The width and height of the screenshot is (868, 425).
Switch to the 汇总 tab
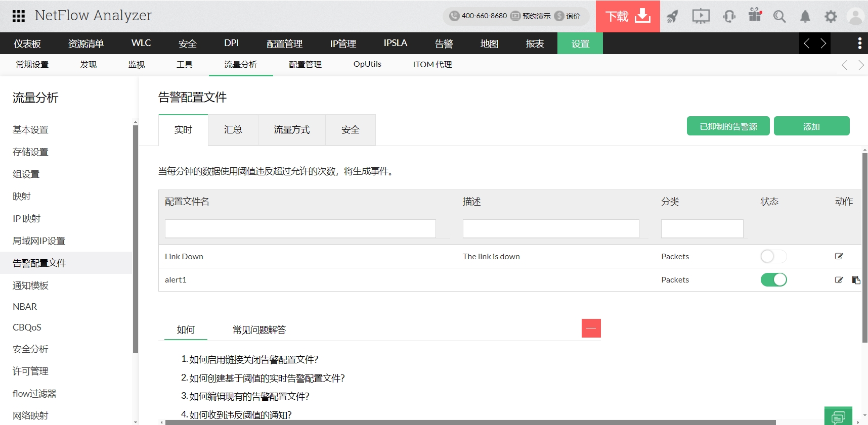point(233,130)
